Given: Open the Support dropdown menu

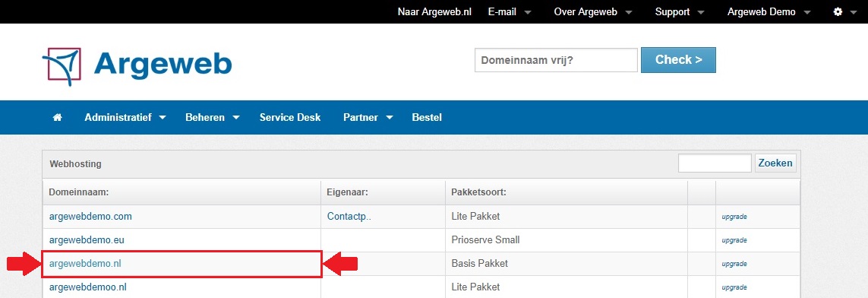Looking at the screenshot, I should (680, 11).
